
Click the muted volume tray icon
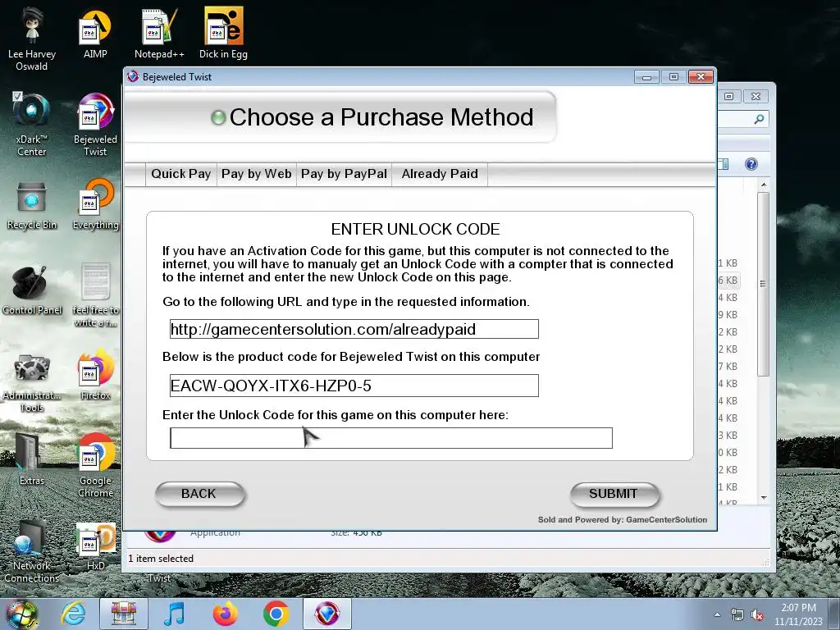(757, 615)
